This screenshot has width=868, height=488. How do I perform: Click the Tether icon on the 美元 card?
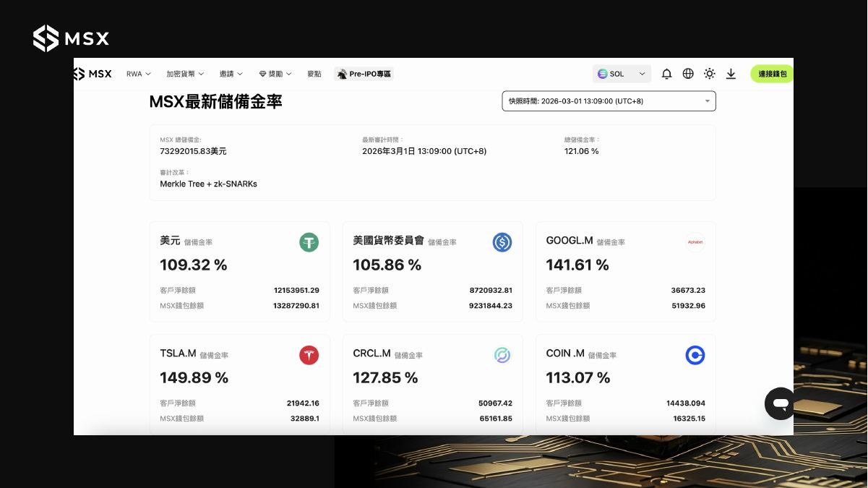point(309,242)
